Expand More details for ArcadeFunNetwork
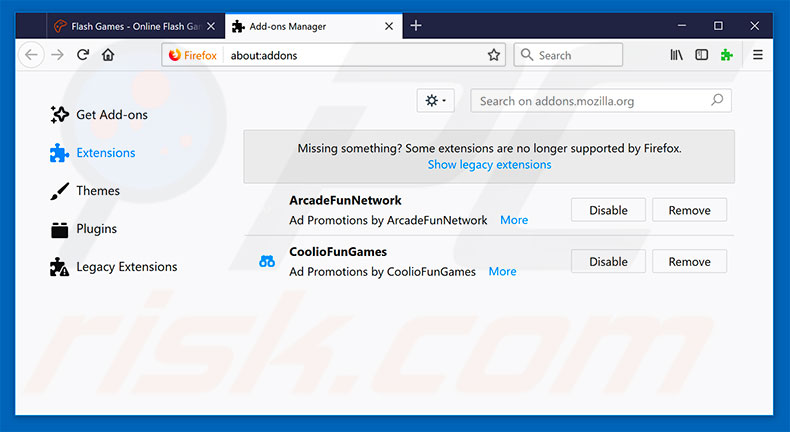Screen dimensions: 790x432 click(x=514, y=220)
